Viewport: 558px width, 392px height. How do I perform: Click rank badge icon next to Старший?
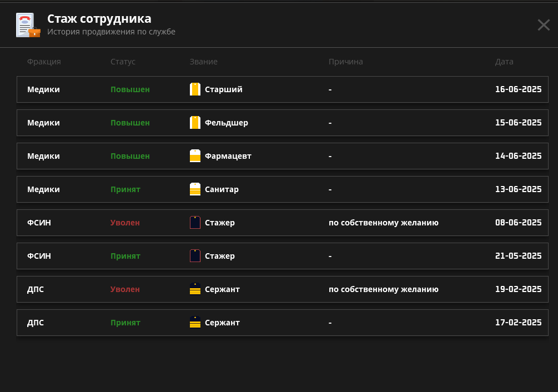coord(195,89)
